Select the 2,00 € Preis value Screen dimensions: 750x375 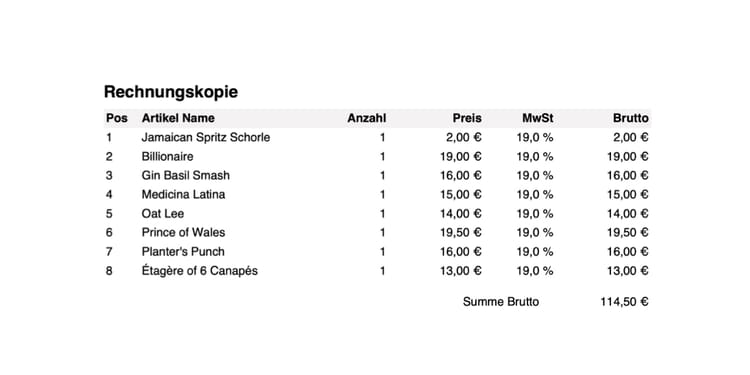pos(463,137)
